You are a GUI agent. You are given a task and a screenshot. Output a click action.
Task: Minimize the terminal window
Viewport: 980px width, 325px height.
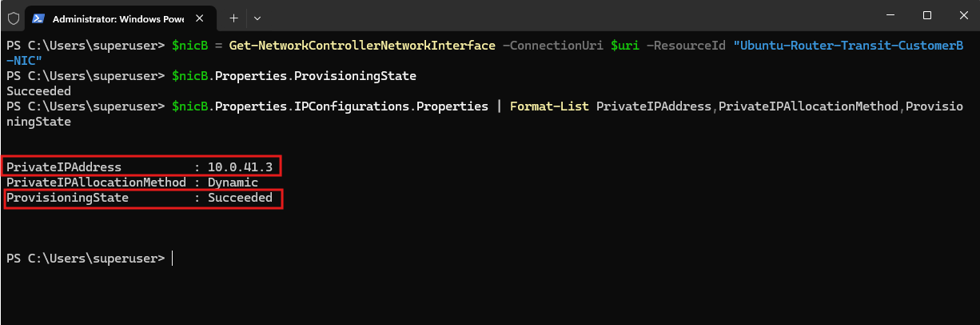[890, 15]
